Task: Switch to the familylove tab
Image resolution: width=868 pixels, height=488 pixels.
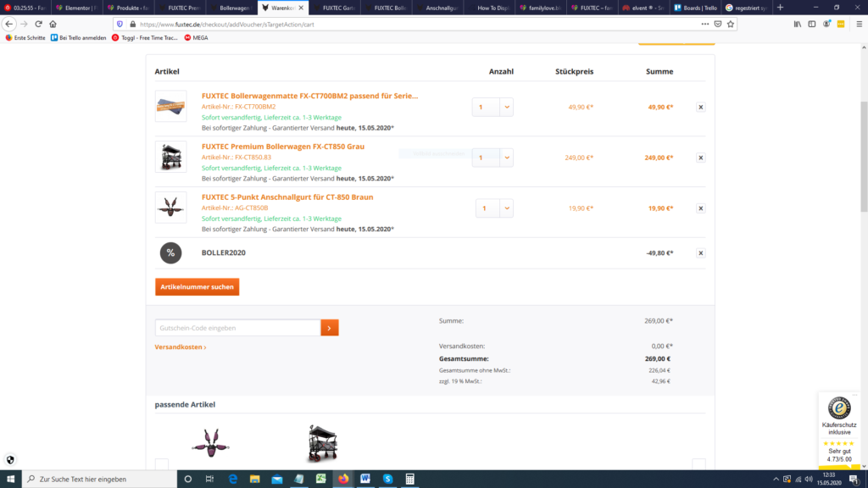Action: coord(541,8)
